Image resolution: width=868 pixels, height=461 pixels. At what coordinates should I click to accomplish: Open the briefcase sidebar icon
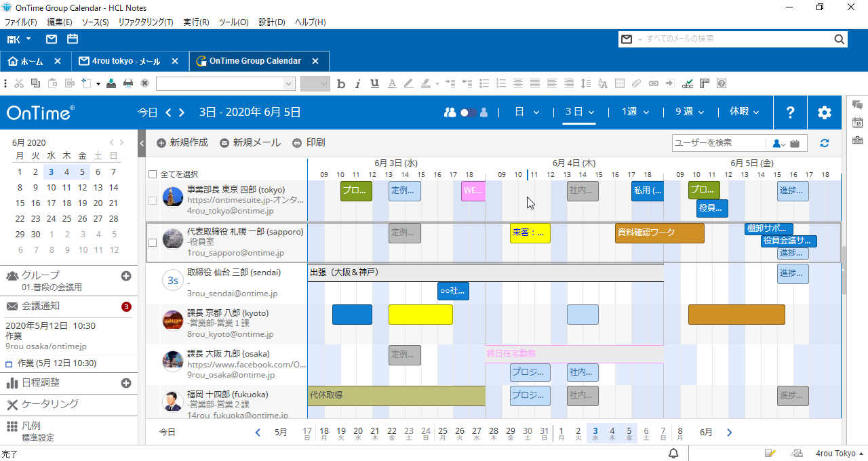[x=857, y=140]
